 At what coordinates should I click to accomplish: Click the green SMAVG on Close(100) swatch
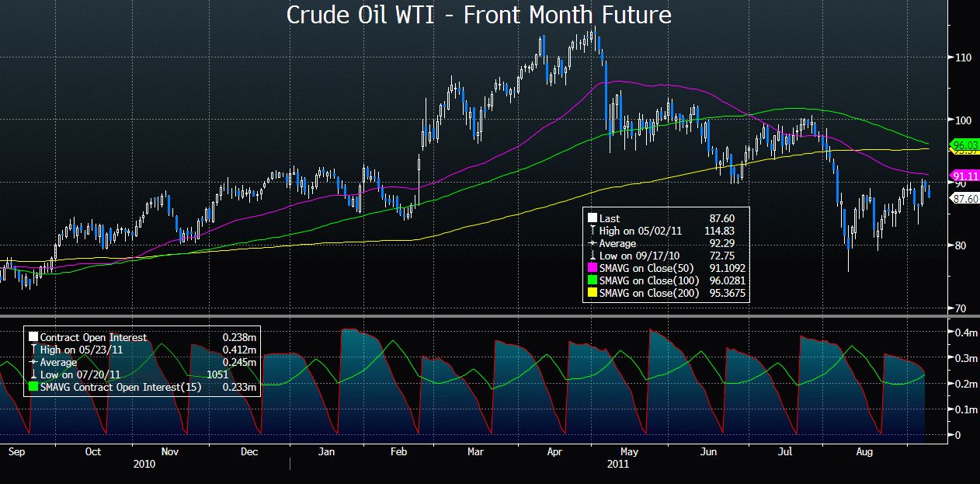point(593,280)
